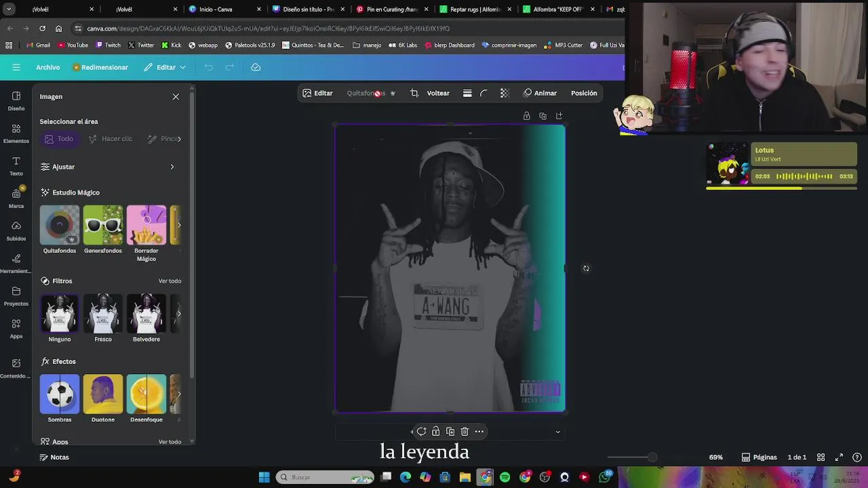Show more filters arrow
868x488 pixels.
point(179,313)
